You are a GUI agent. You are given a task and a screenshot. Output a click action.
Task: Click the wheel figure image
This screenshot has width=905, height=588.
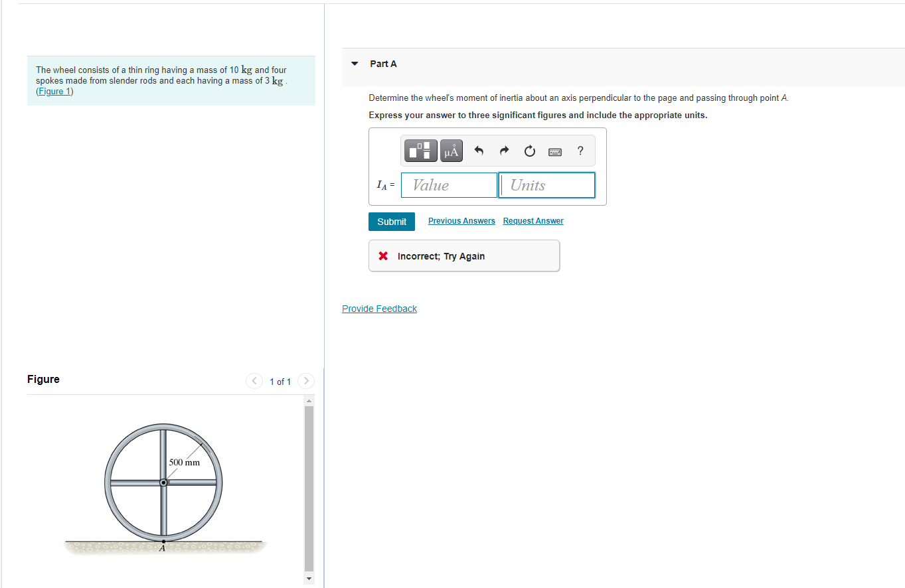164,488
